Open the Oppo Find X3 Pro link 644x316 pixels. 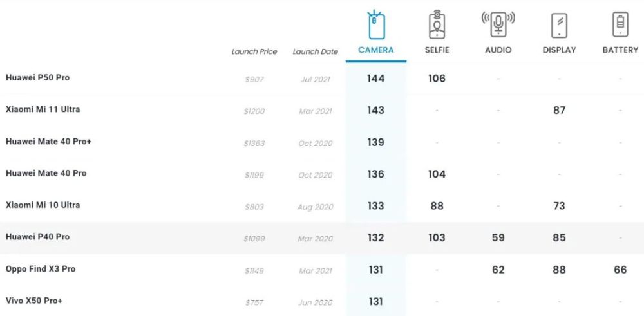pos(41,269)
